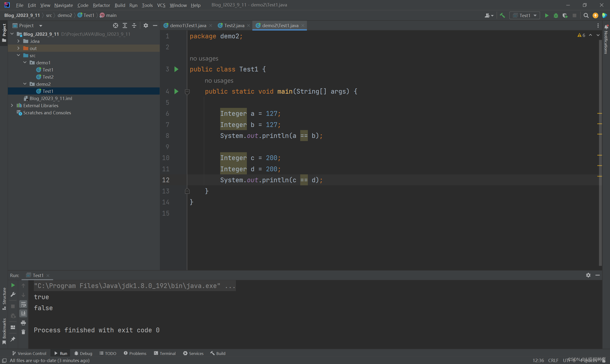Click run gutter arrow beside main method
This screenshot has height=364, width=610.
point(176,91)
